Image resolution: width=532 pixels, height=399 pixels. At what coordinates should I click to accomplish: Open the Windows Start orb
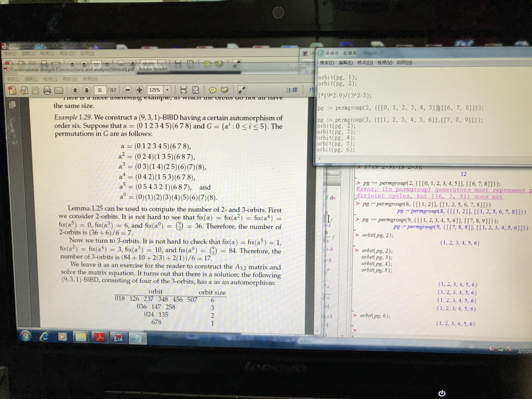point(25,336)
